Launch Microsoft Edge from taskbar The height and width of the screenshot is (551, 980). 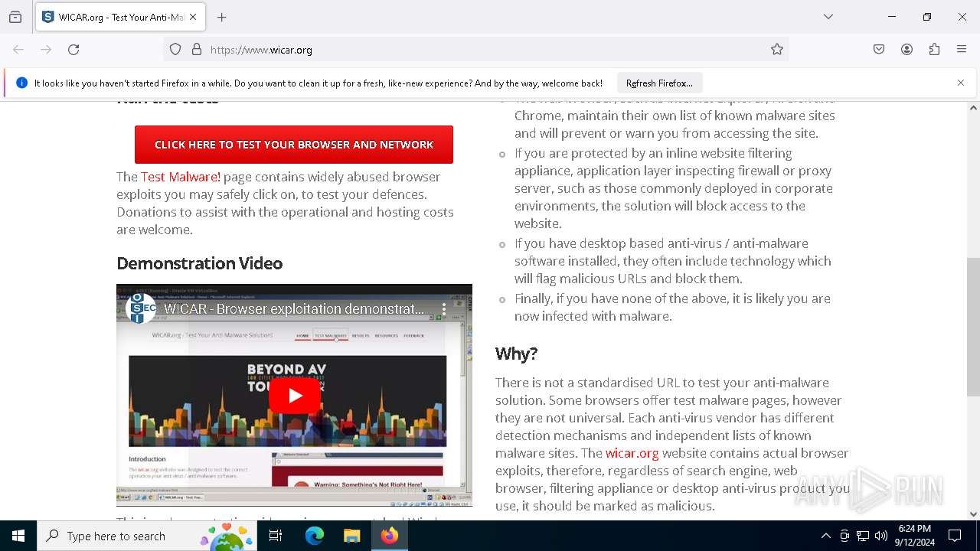tap(315, 536)
